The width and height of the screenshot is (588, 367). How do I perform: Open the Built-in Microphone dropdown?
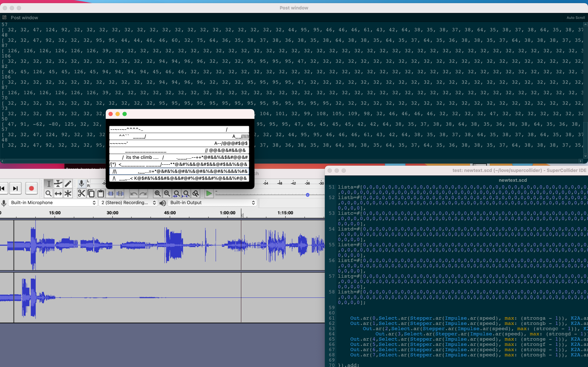click(53, 203)
